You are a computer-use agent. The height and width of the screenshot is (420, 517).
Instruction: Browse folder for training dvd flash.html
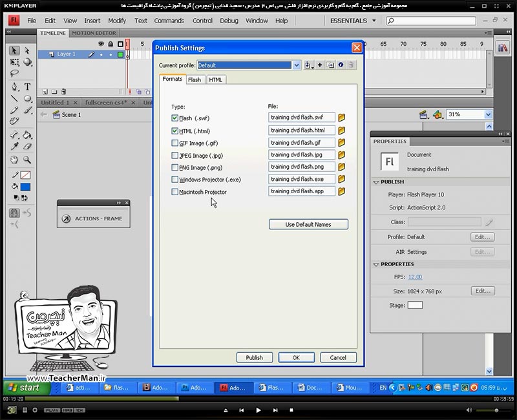(342, 131)
